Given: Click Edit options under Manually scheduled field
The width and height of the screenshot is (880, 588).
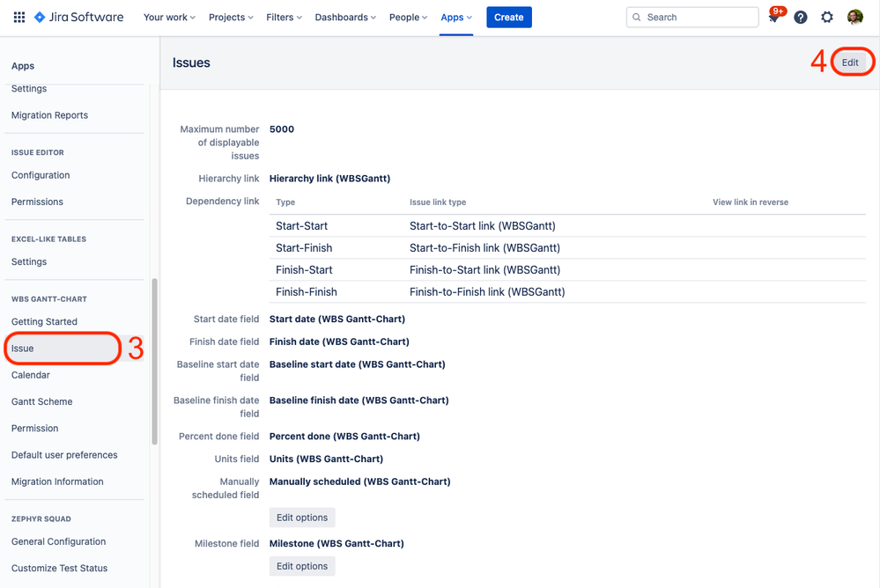Looking at the screenshot, I should 302,518.
